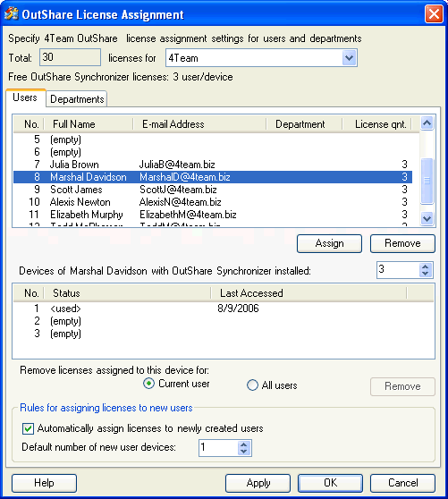Click the users list scrollbar thumb
The height and width of the screenshot is (499, 448).
427,181
